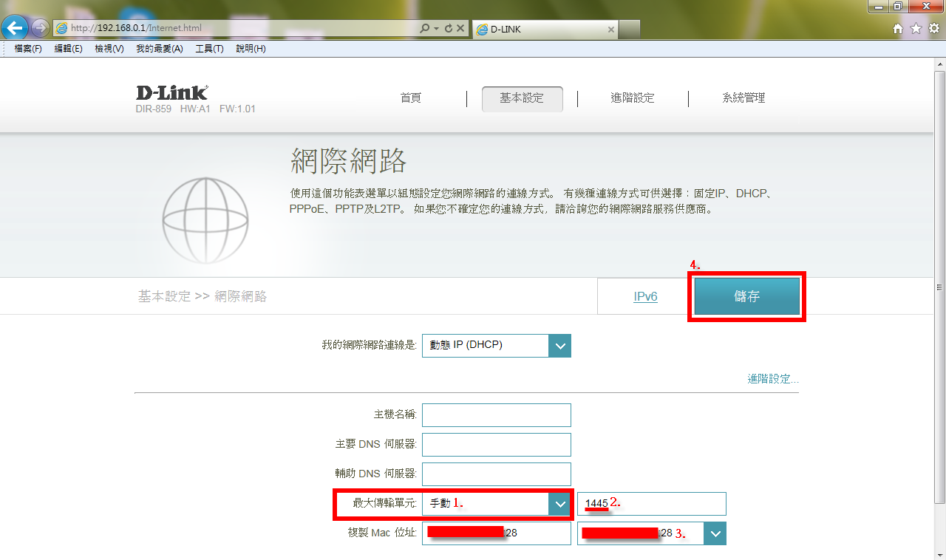Open the browser Home icon
This screenshot has width=946, height=560.
(x=898, y=29)
